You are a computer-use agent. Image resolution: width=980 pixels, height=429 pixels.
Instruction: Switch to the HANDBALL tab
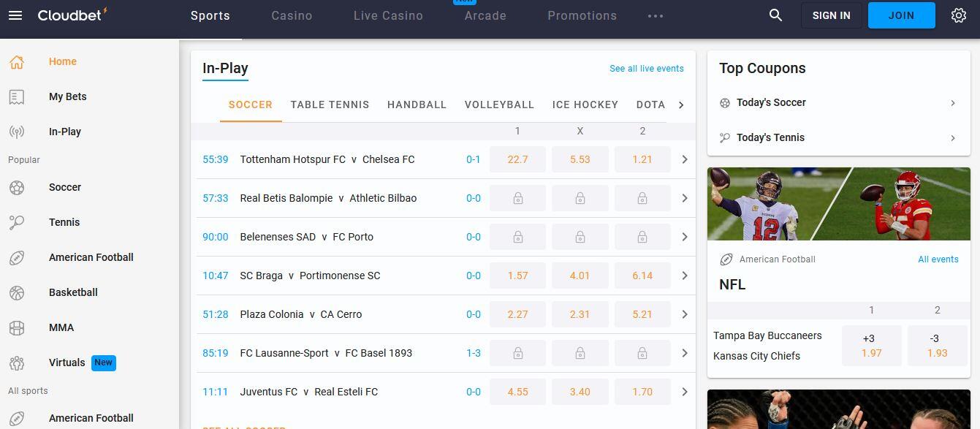(x=417, y=105)
